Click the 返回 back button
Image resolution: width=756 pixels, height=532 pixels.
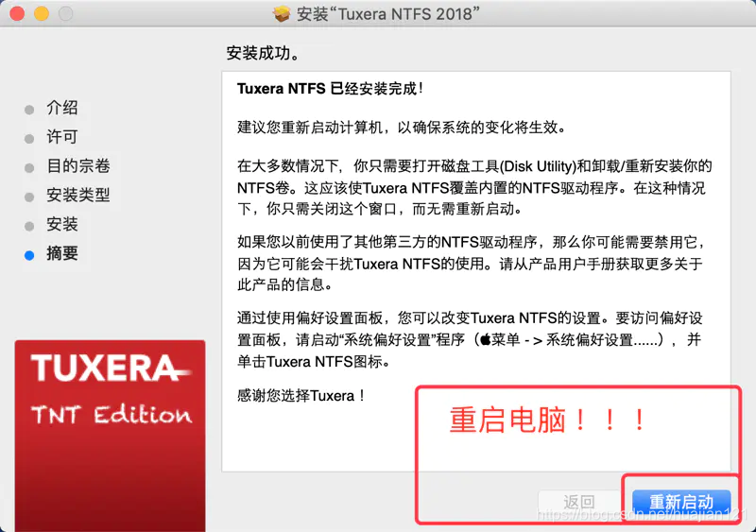click(578, 503)
